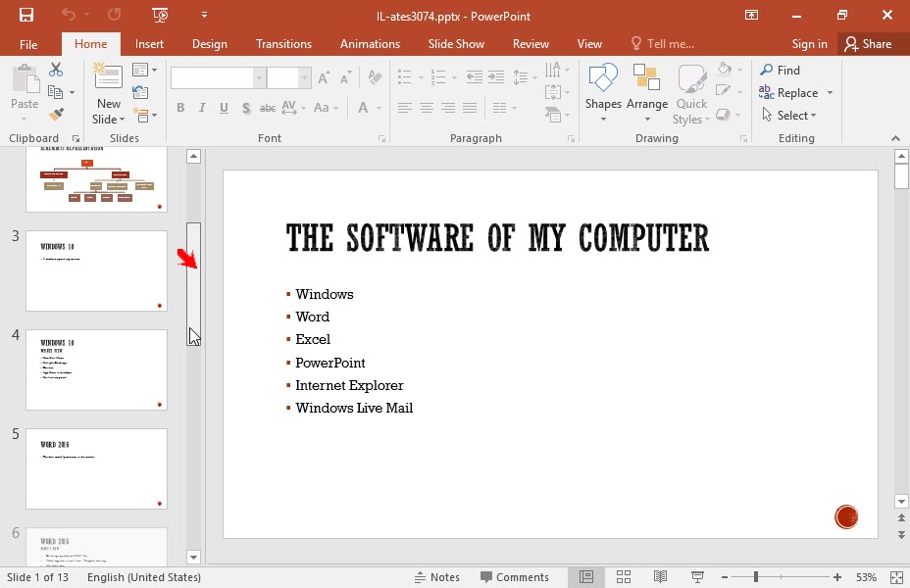Screen dimensions: 910x588
Task: Open the File tab
Action: [28, 44]
